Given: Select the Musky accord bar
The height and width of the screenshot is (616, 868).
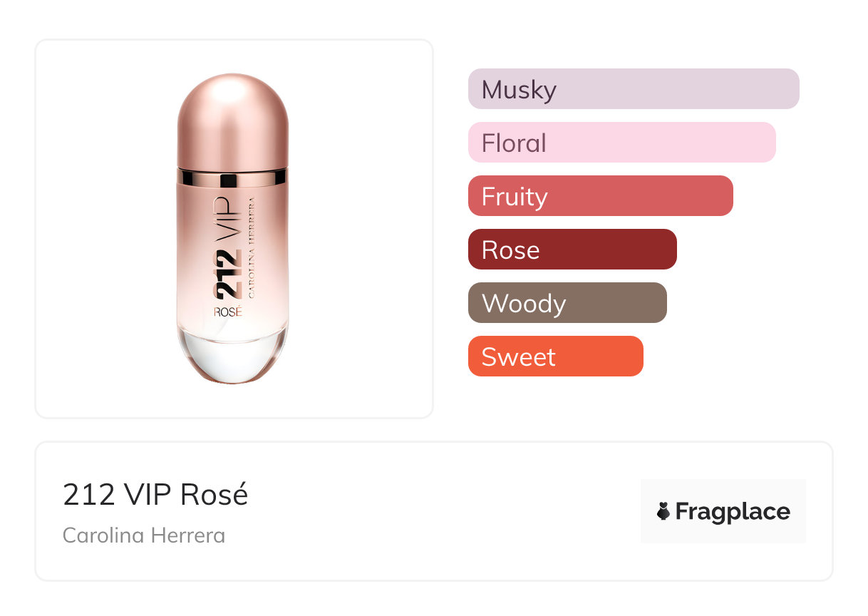Looking at the screenshot, I should [x=633, y=89].
